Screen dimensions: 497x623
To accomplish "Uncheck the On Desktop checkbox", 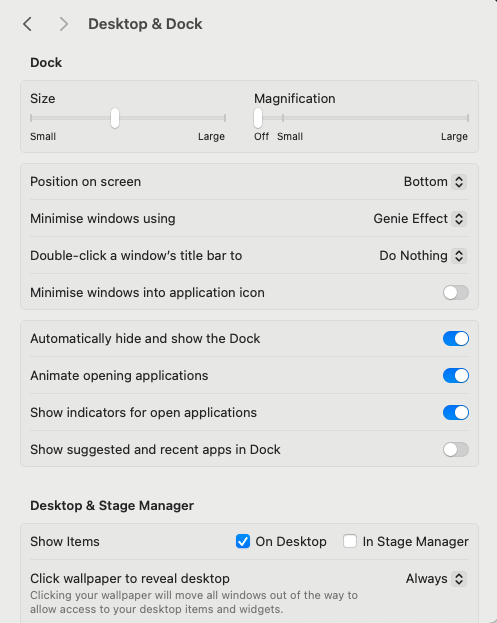I will click(x=243, y=541).
